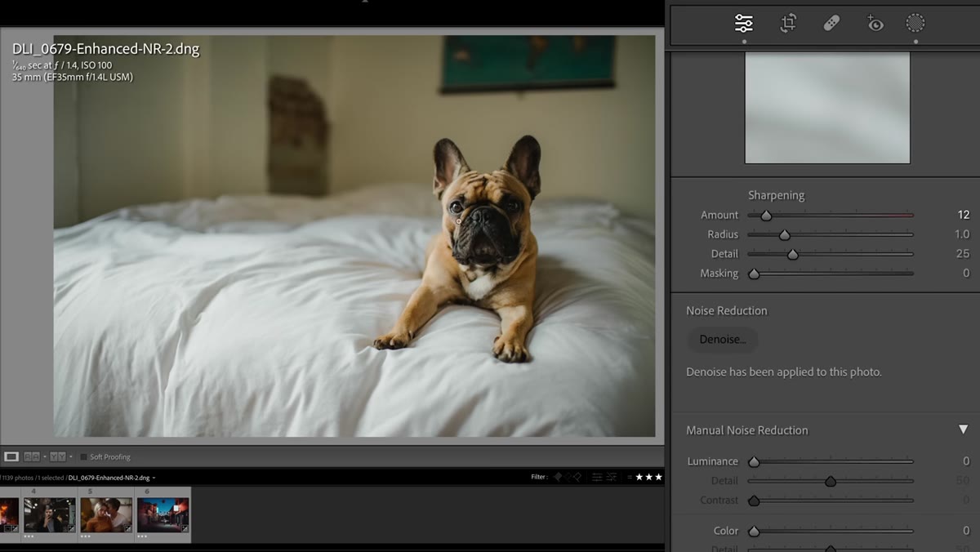
Task: Switch to Loupe single view mode
Action: (x=11, y=456)
